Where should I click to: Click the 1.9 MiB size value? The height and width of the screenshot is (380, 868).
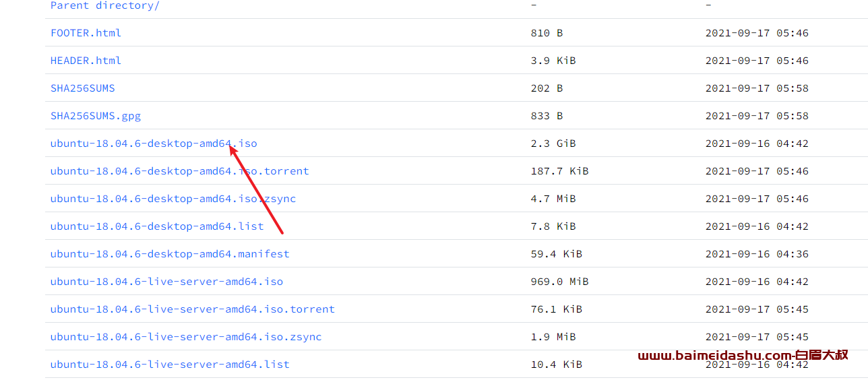pos(553,337)
